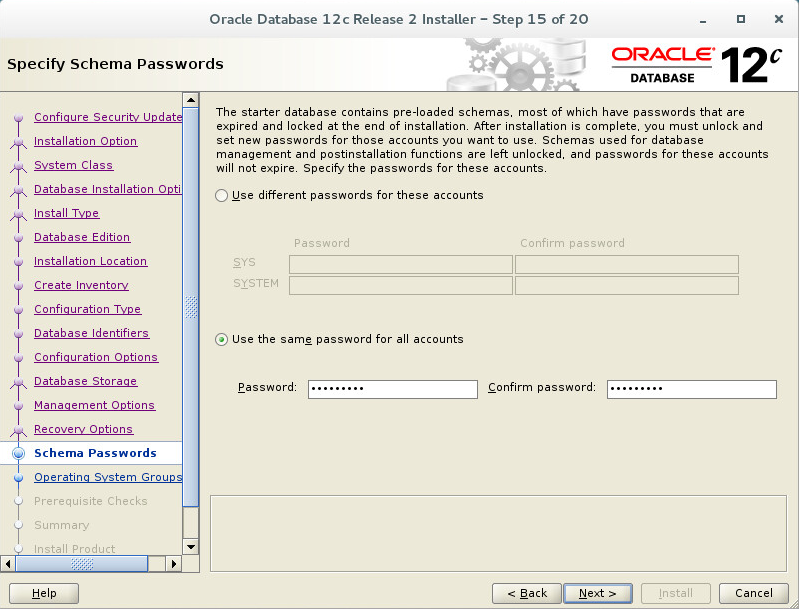Screen dimensions: 799x609
Task: Open Installation Option step
Action: [x=86, y=141]
